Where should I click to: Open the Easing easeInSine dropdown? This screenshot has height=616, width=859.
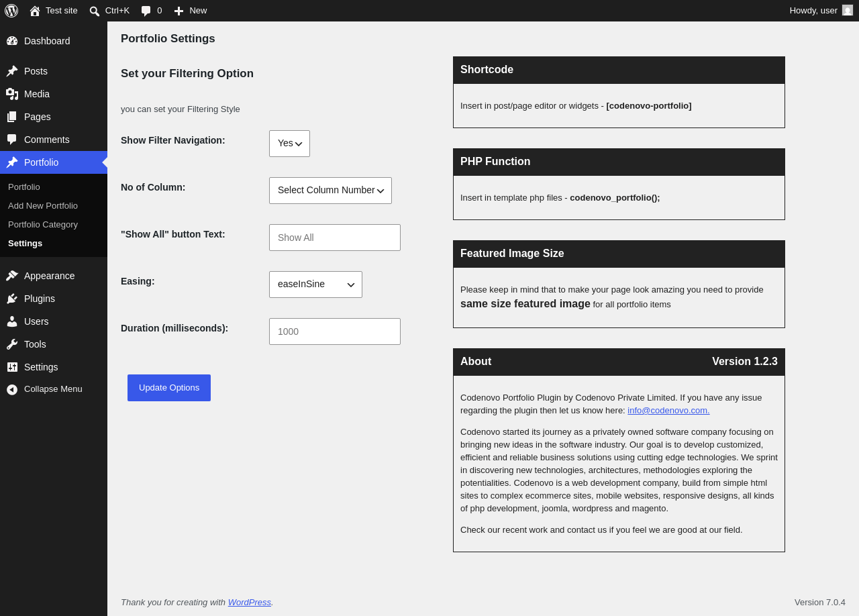click(315, 285)
